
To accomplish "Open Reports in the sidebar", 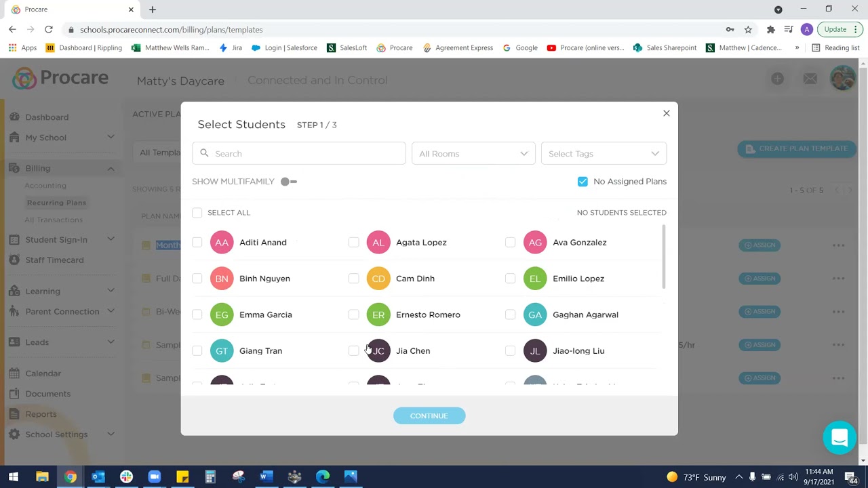I will click(x=41, y=414).
